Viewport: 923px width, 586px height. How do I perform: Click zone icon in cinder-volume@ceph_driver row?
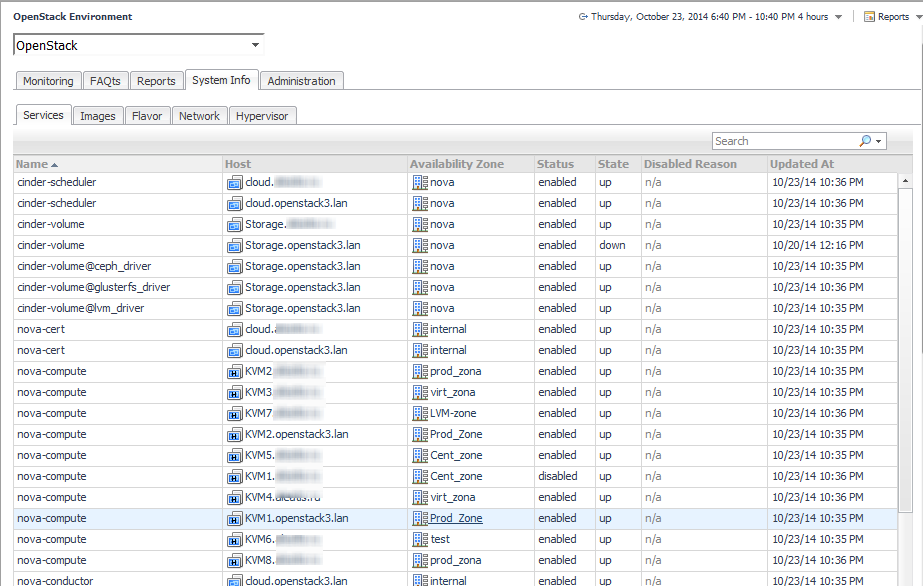click(x=420, y=267)
